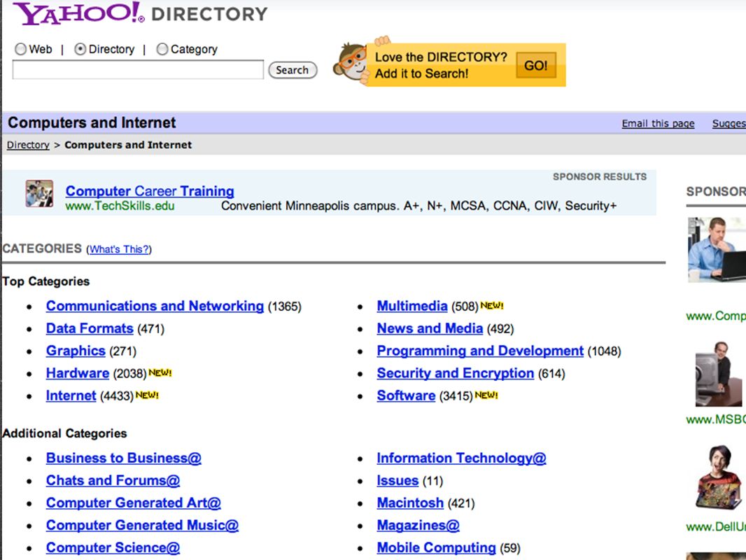Image resolution: width=746 pixels, height=560 pixels.
Task: Open the Data Formats category
Action: pyautogui.click(x=90, y=328)
